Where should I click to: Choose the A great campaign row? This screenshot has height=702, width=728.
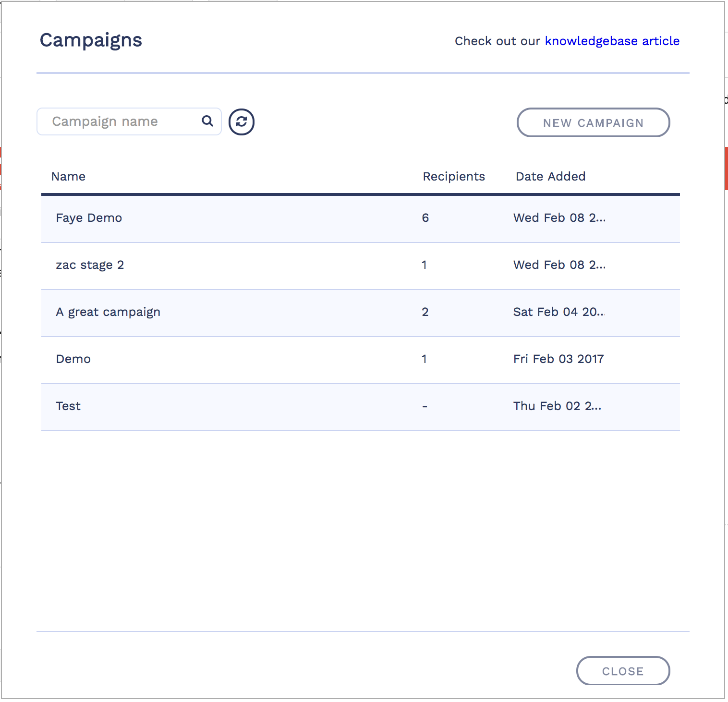coord(108,312)
